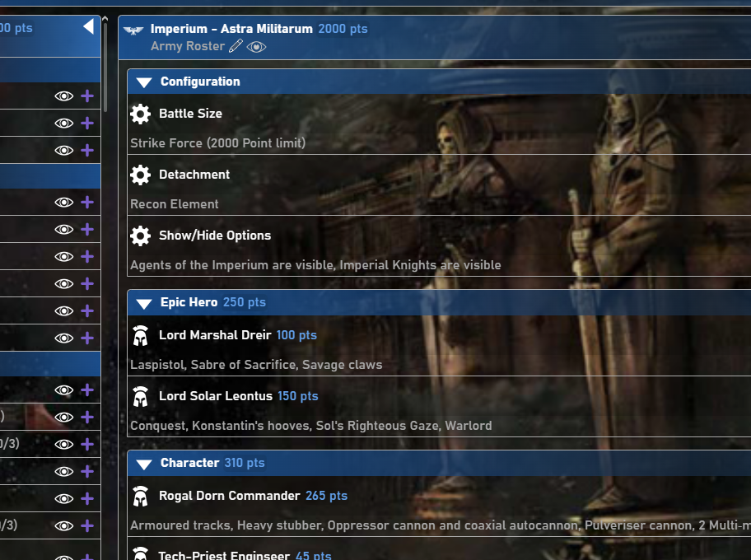Click Lord Solar Leontus helmet icon
The image size is (751, 560).
point(140,396)
